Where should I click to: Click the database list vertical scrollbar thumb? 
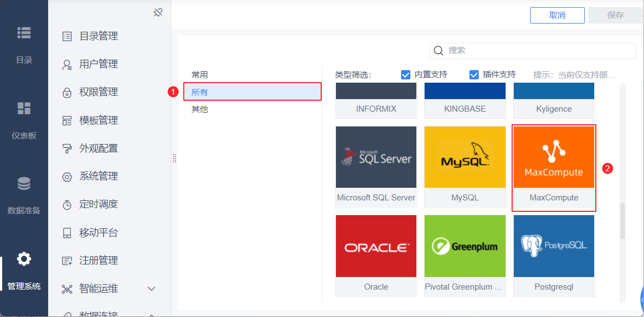(623, 221)
